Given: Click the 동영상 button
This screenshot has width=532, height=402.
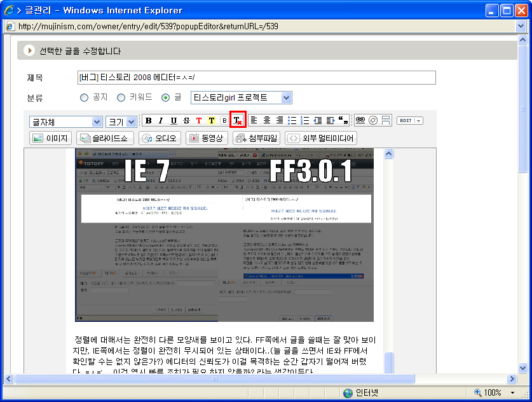Looking at the screenshot, I should click(x=207, y=138).
